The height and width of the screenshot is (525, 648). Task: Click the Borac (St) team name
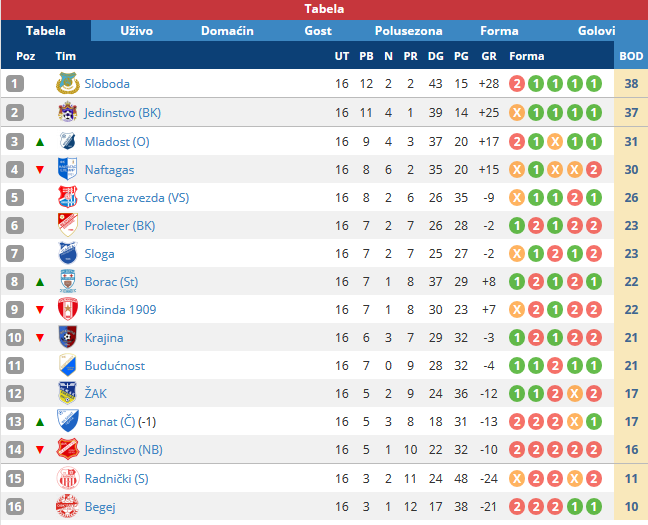coord(111,282)
